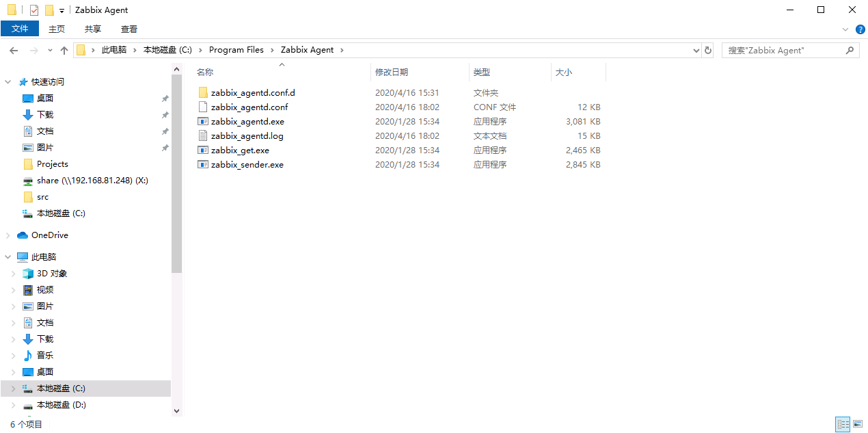Open the 视频 film icon in sidebar
This screenshot has height=433, width=868.
click(28, 290)
